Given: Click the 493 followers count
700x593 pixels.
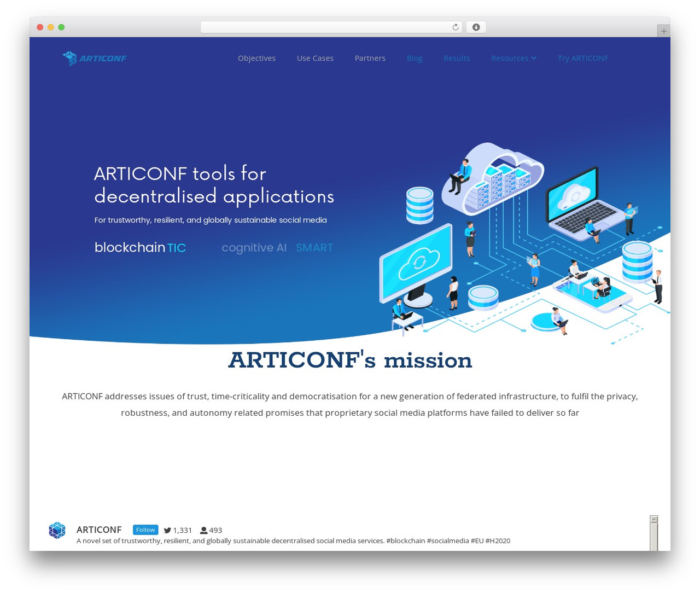Looking at the screenshot, I should coord(215,530).
